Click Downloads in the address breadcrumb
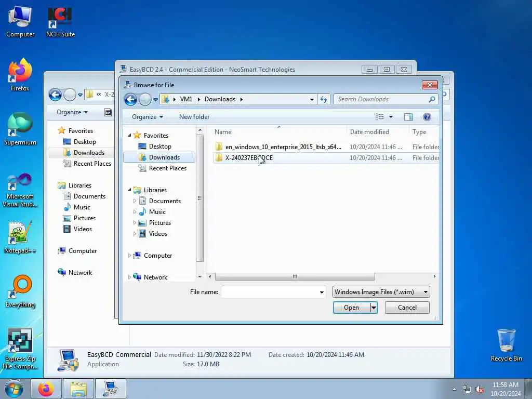Image resolution: width=532 pixels, height=399 pixels. (220, 99)
